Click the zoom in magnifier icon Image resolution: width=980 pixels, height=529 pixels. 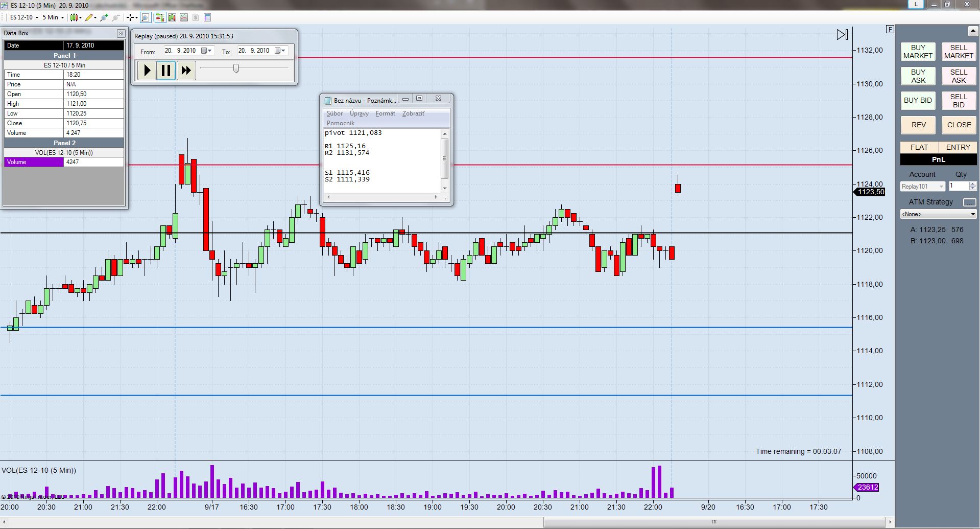click(x=104, y=17)
